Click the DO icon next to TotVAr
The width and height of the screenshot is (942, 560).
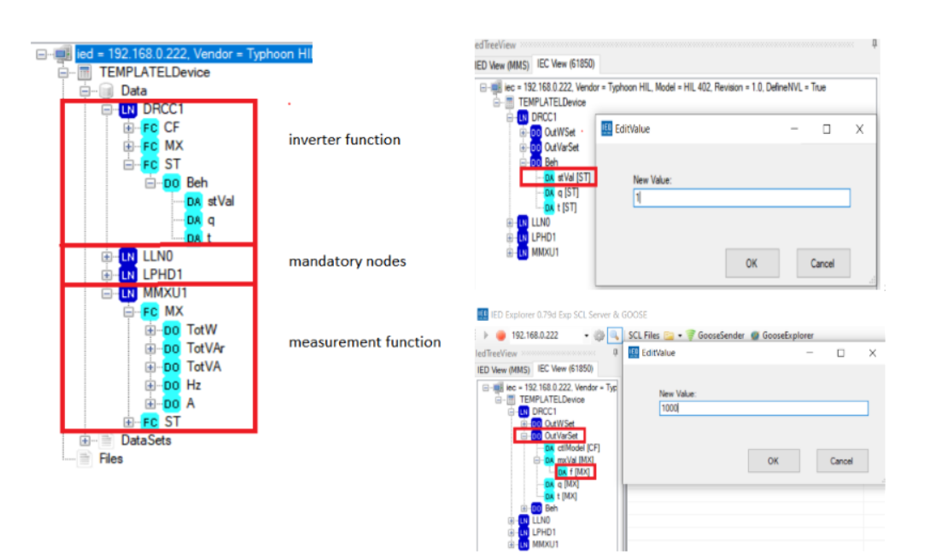point(172,348)
